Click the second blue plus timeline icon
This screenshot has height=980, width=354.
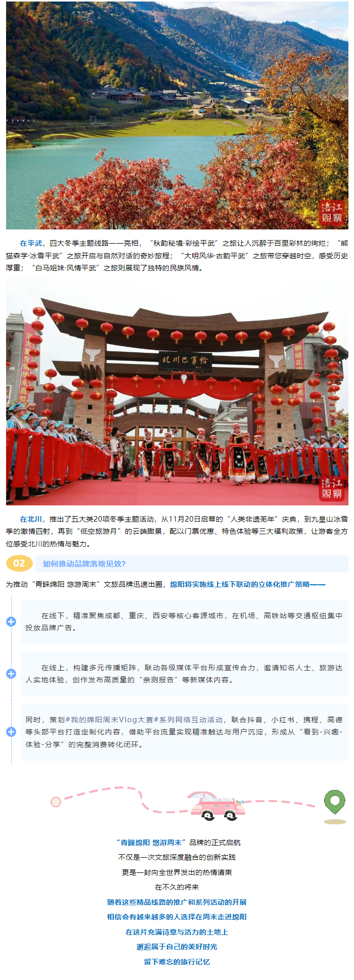[x=11, y=674]
